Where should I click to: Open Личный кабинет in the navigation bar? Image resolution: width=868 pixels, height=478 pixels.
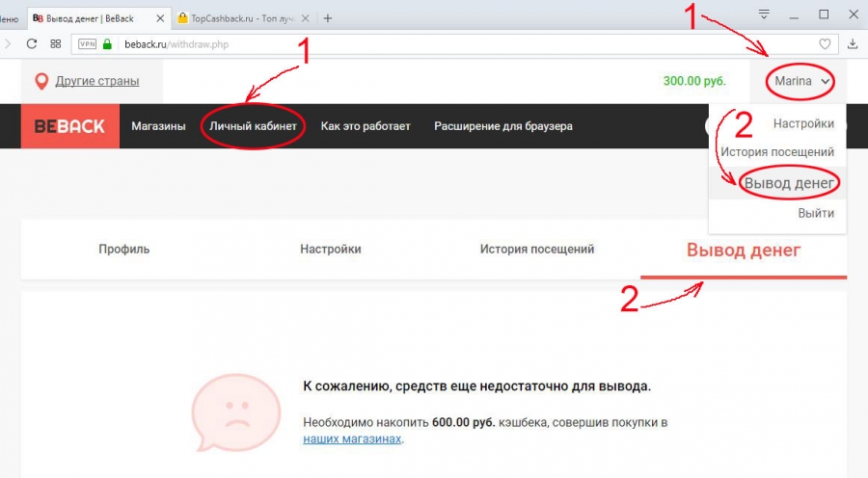point(253,126)
